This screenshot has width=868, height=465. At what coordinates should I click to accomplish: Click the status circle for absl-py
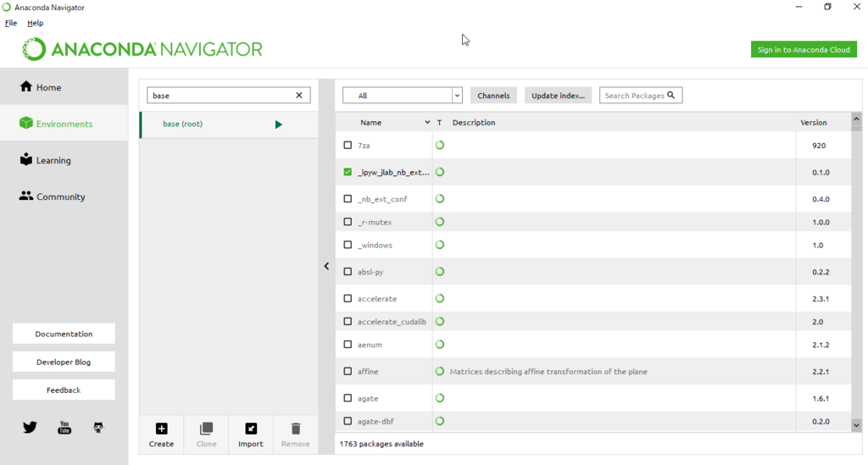(440, 272)
